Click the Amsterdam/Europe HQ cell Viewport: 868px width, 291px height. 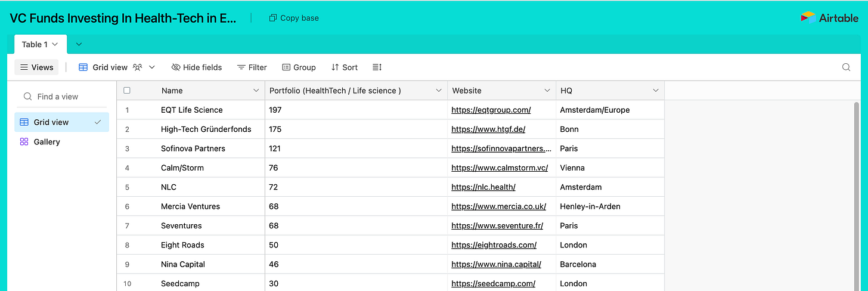click(610, 110)
